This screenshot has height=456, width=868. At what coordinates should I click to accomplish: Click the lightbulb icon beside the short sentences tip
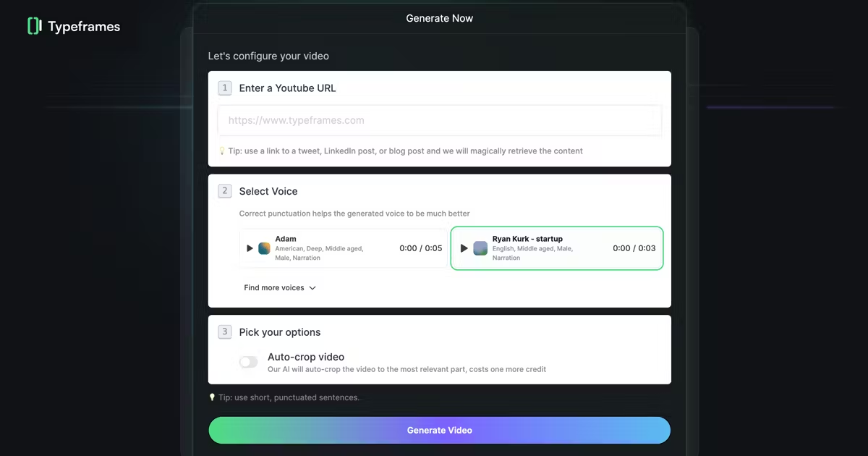pyautogui.click(x=212, y=397)
